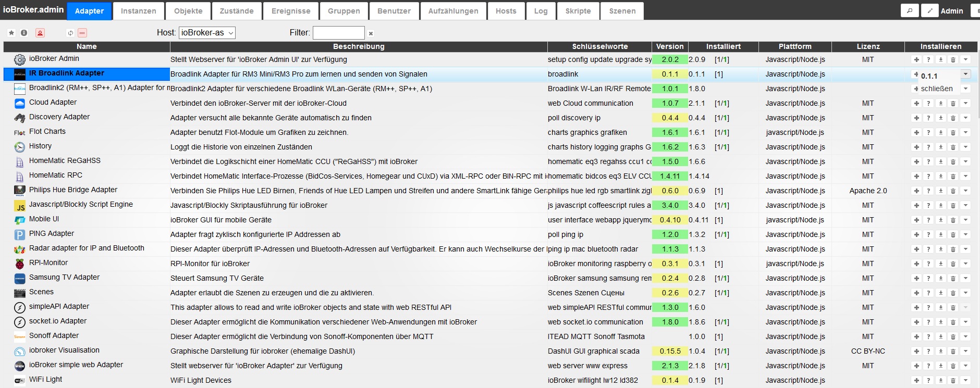Open the Zustände tab
Image resolution: width=980 pixels, height=388 pixels.
[x=237, y=11]
